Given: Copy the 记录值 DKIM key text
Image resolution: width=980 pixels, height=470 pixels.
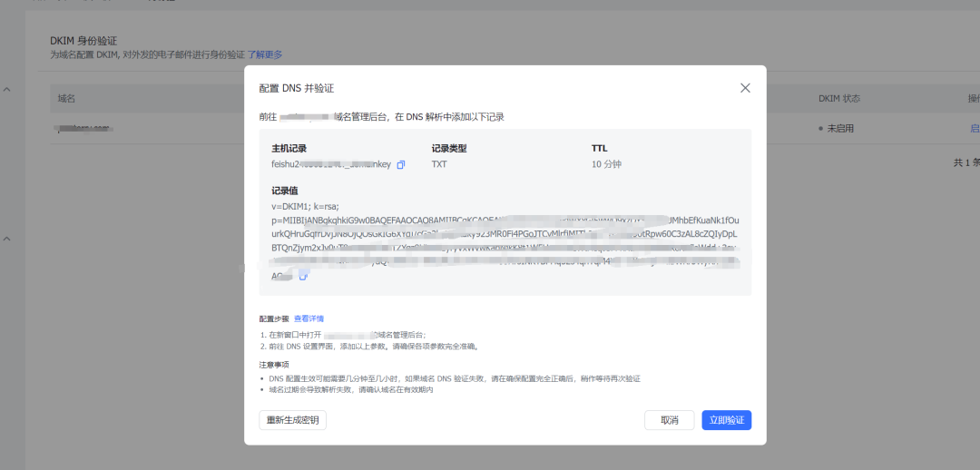Looking at the screenshot, I should tap(303, 276).
